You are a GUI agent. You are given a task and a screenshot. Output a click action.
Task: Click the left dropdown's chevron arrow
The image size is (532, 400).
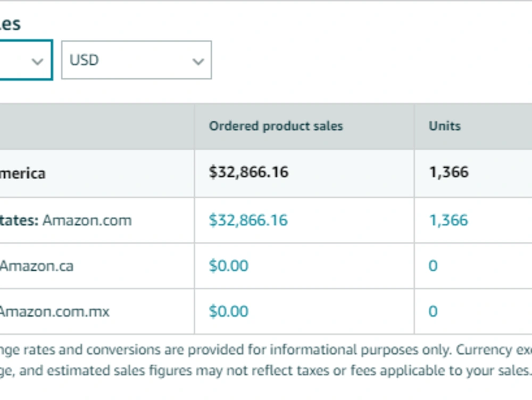(37, 61)
